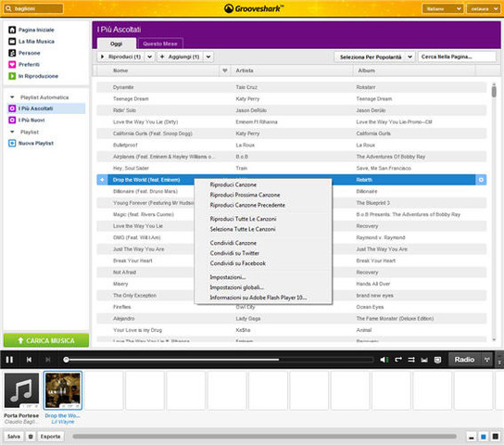Open the Italiano language dropdown
This screenshot has height=445, width=504.
tap(442, 9)
